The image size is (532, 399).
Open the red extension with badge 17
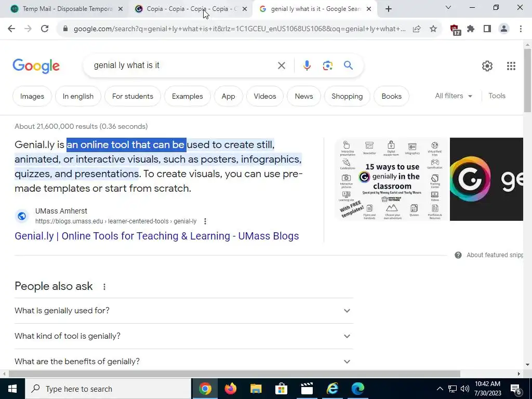point(455,30)
